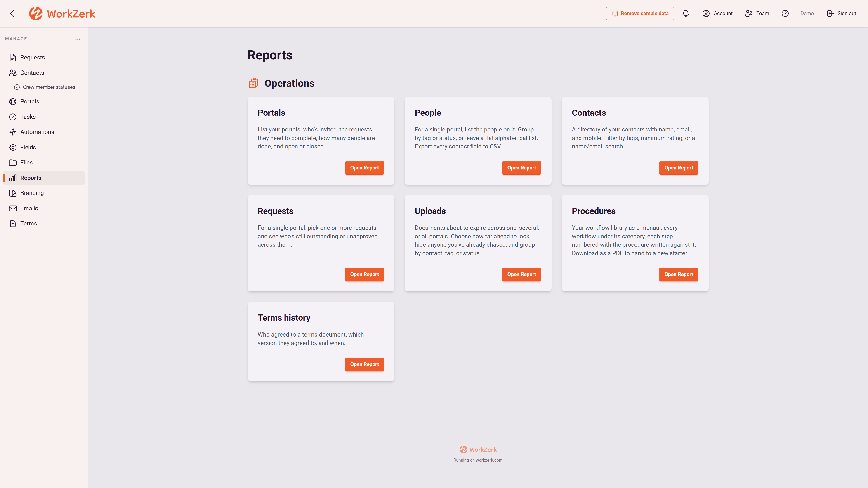Open Report for Uploads card
The image size is (868, 488).
pyautogui.click(x=521, y=274)
